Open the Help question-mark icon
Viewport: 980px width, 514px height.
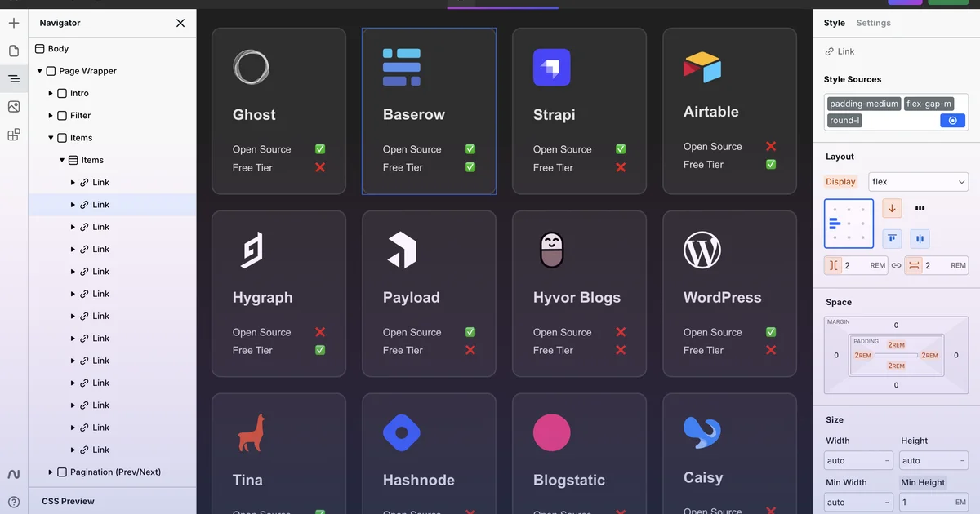pyautogui.click(x=14, y=502)
